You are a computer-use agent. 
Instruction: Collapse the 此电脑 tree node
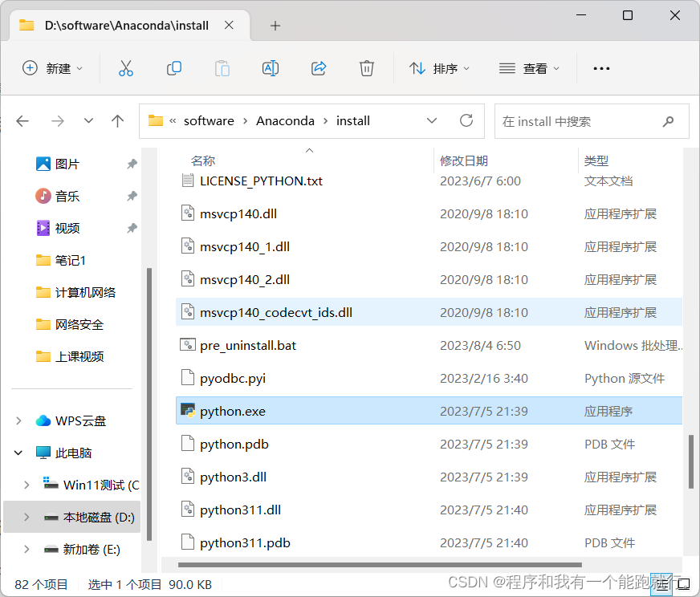pyautogui.click(x=18, y=453)
